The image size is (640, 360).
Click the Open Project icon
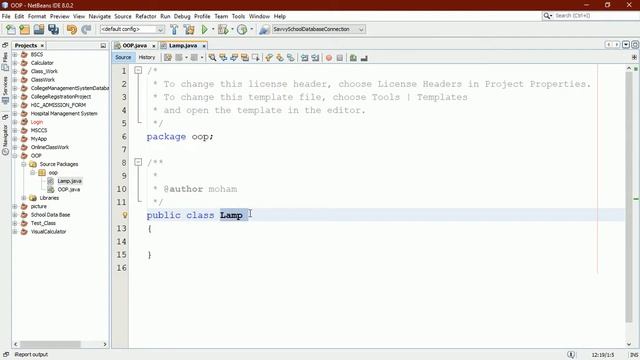pyautogui.click(x=39, y=29)
